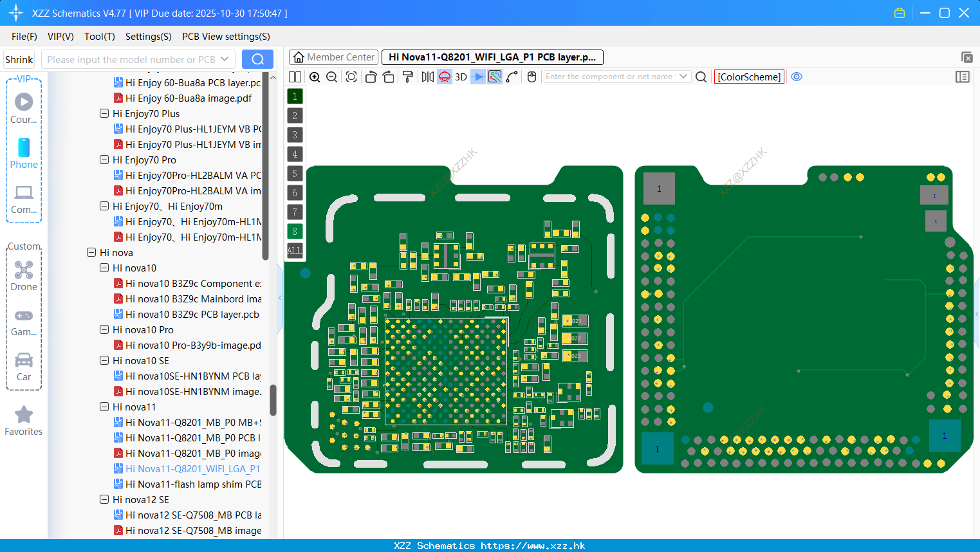
Task: Open the Course sidebar icon
Action: point(24,107)
